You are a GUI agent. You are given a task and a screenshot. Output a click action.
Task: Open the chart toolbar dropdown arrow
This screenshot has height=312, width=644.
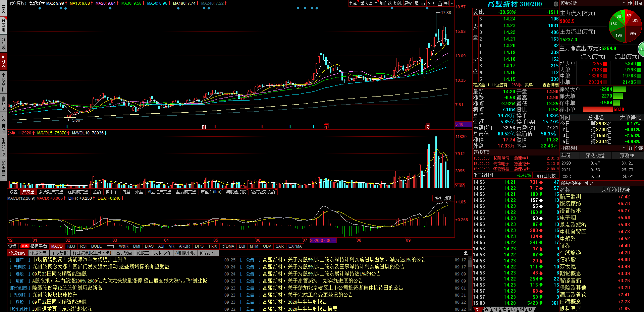452,3
